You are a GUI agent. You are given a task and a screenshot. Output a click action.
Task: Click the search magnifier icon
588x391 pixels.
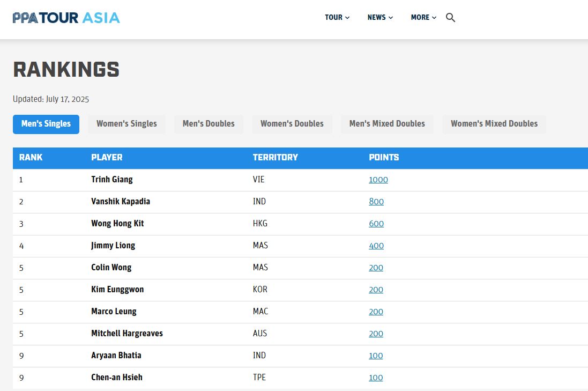click(x=450, y=18)
